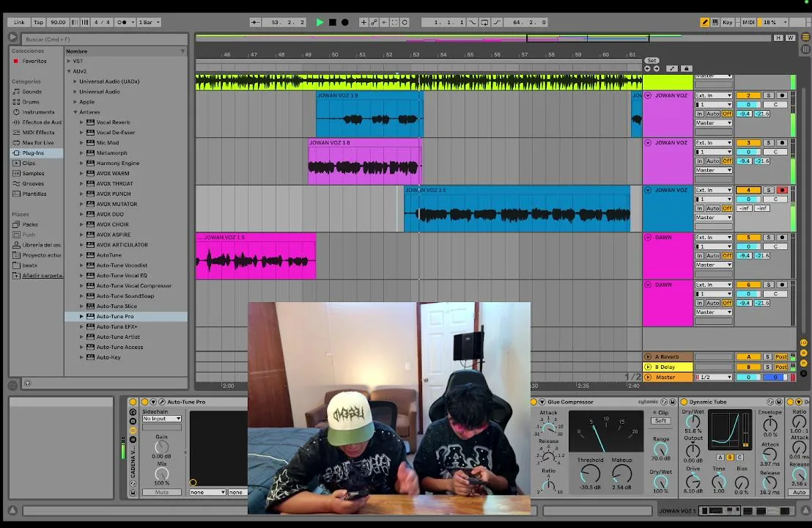Disarm red record button on track 4
Image resolution: width=812 pixels, height=528 pixels.
[x=782, y=190]
